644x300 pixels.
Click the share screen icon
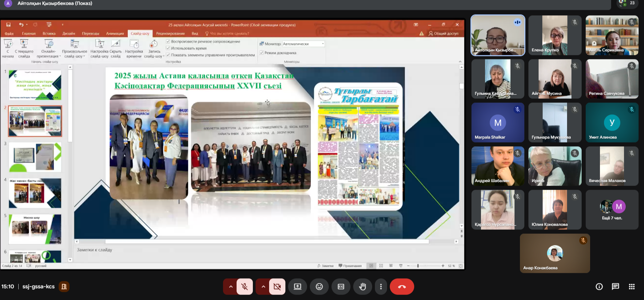[x=297, y=287]
